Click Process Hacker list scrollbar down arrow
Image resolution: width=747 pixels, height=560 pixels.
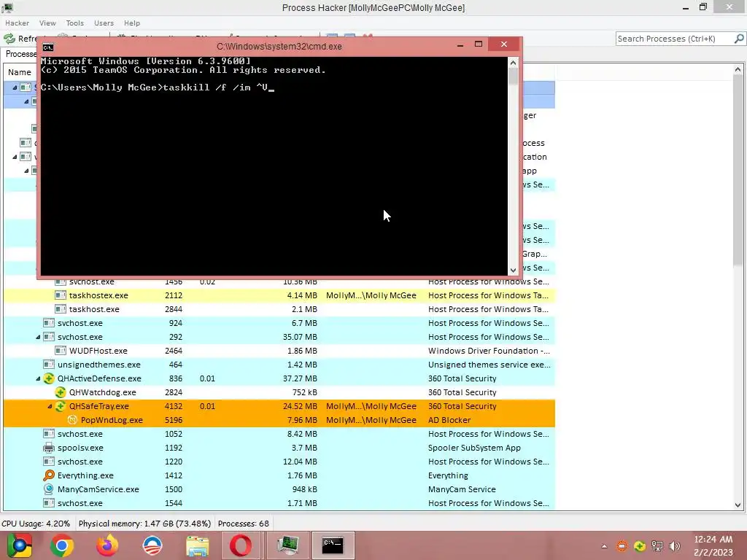tap(738, 505)
